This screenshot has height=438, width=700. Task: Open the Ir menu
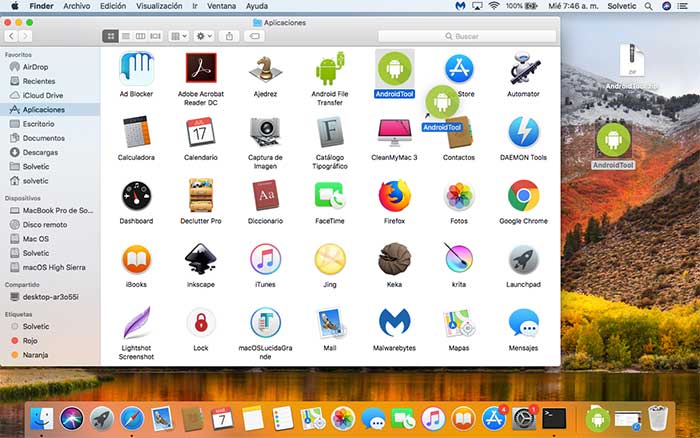point(195,6)
